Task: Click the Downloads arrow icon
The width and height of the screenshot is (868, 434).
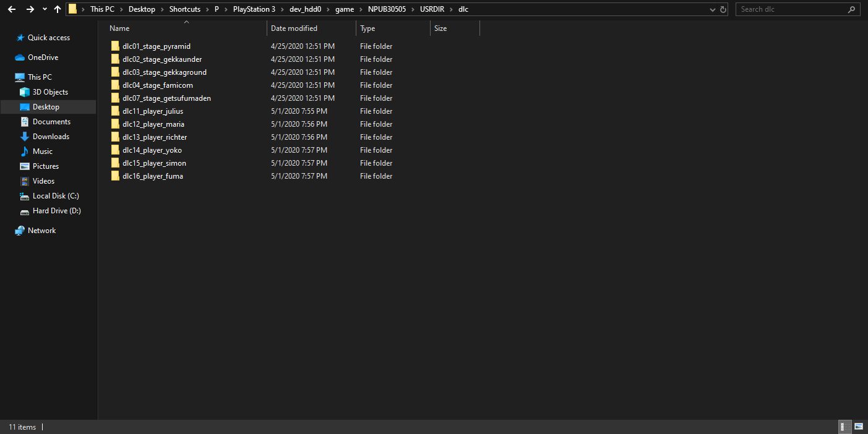Action: 25,137
